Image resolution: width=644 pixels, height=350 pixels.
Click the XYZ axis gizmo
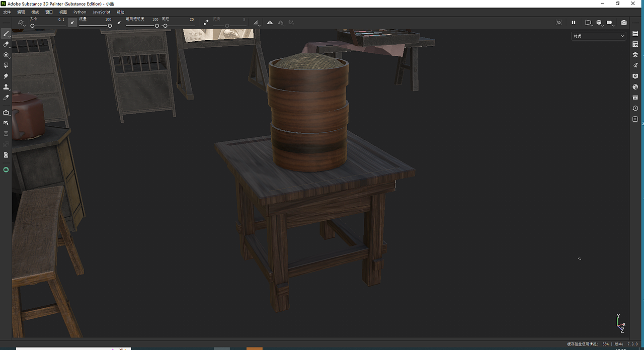click(x=621, y=324)
